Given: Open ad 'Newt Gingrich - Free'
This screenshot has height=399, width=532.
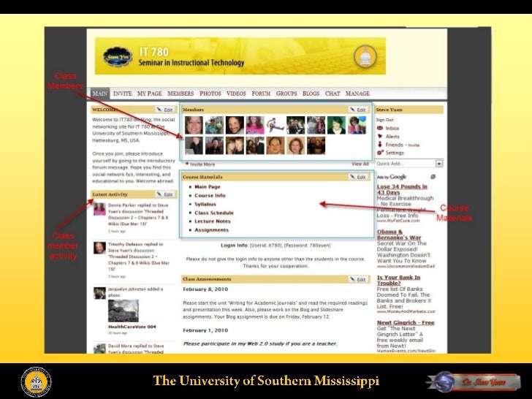Looking at the screenshot, I should [x=406, y=323].
